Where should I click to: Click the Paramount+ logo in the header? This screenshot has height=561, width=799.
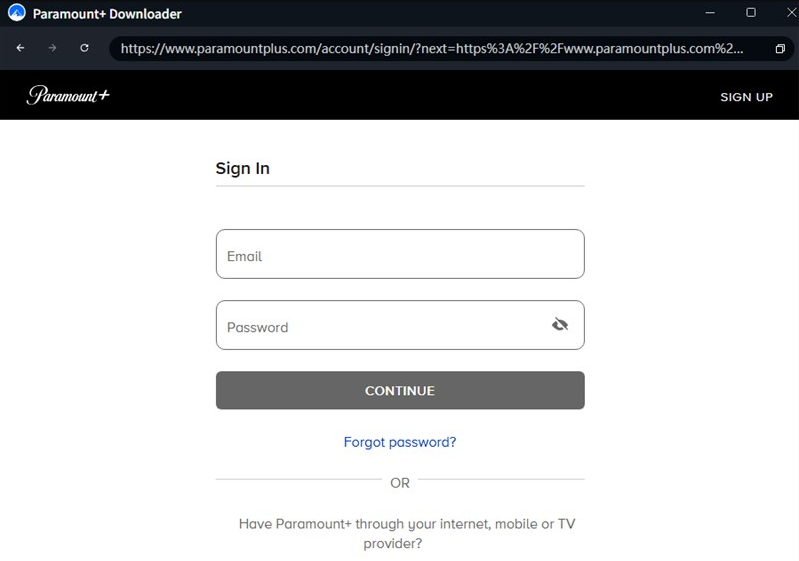68,96
